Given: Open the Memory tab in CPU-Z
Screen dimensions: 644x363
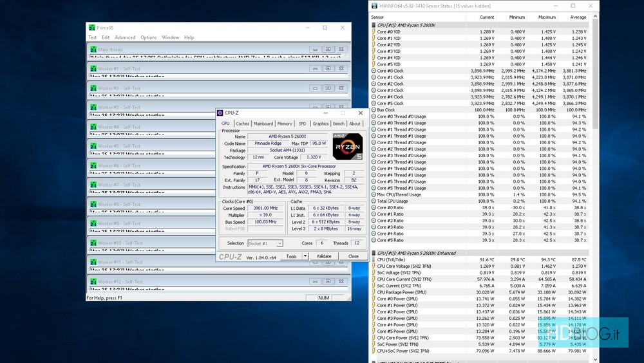Looking at the screenshot, I should tap(285, 124).
